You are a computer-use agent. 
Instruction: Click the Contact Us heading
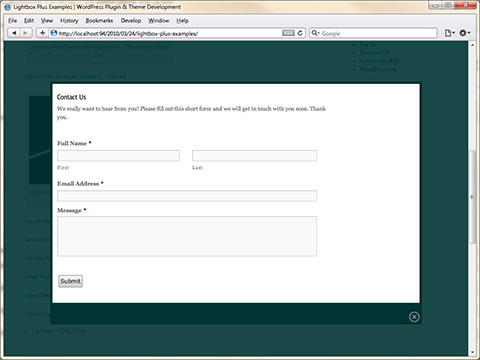(x=71, y=97)
